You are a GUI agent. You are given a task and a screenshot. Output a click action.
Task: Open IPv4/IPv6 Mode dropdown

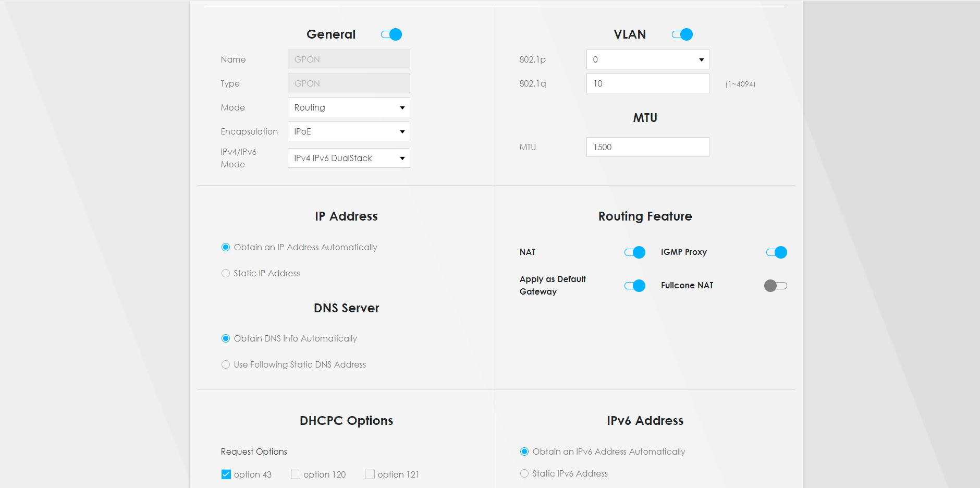click(x=349, y=158)
